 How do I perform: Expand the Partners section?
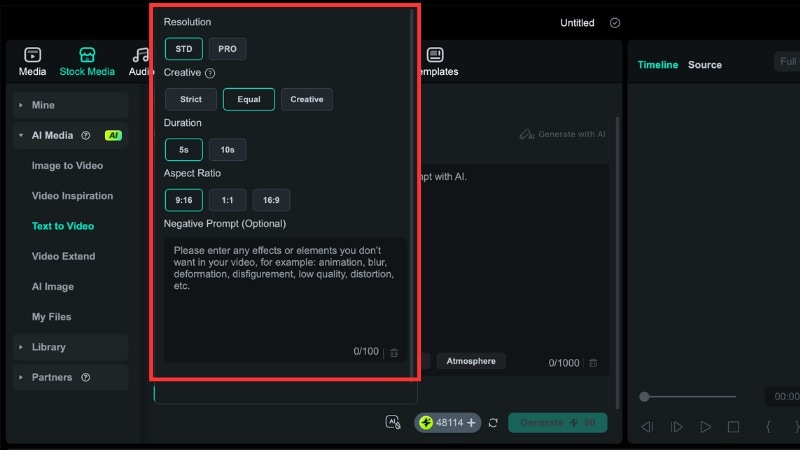point(70,377)
